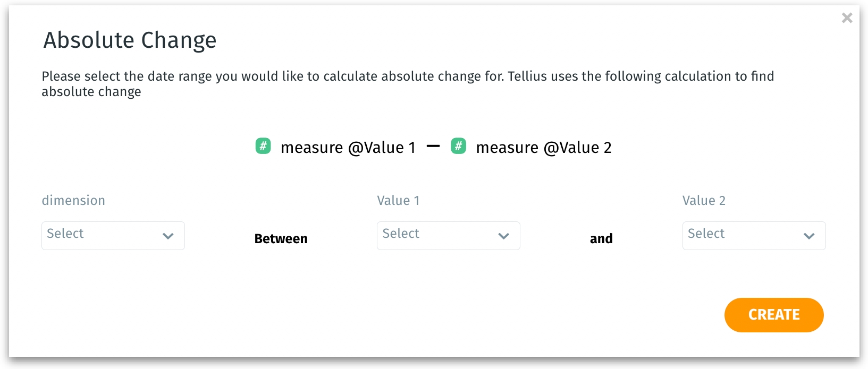Open the Value 1 Select box
Viewport: 868px width, 369px height.
(x=436, y=236)
